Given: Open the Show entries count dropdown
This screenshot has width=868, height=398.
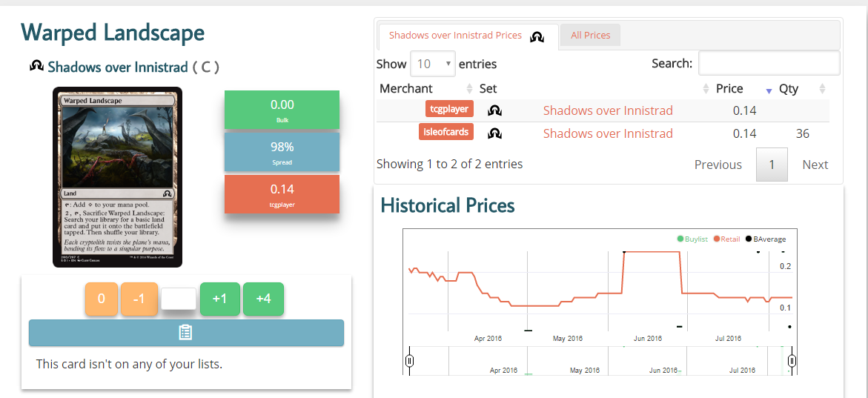Looking at the screenshot, I should point(433,64).
